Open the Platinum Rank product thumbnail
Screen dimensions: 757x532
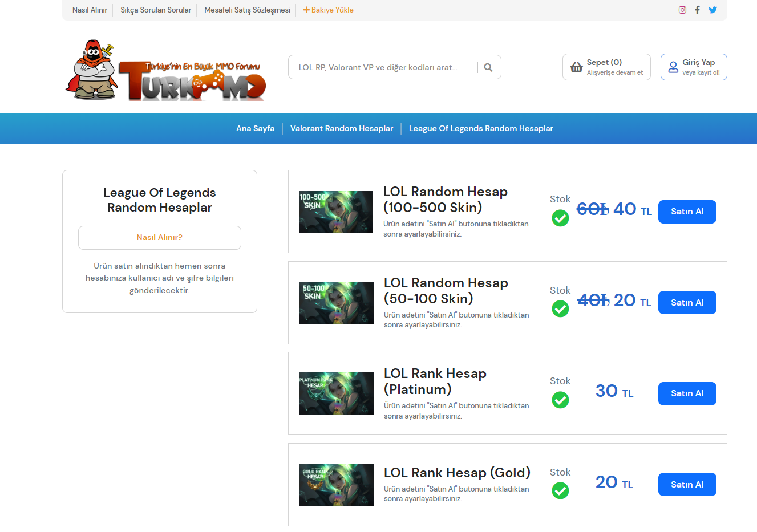point(336,393)
